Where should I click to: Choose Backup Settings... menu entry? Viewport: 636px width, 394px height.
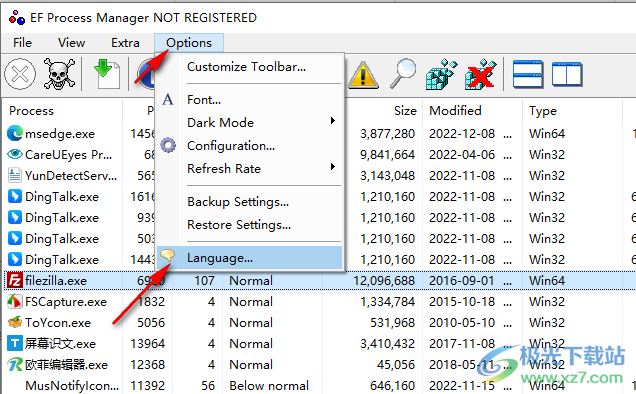249,202
